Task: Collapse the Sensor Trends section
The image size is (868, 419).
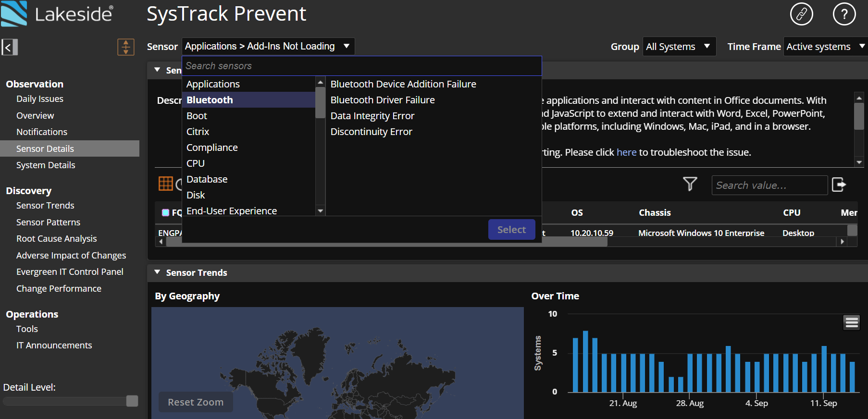Action: pyautogui.click(x=157, y=272)
